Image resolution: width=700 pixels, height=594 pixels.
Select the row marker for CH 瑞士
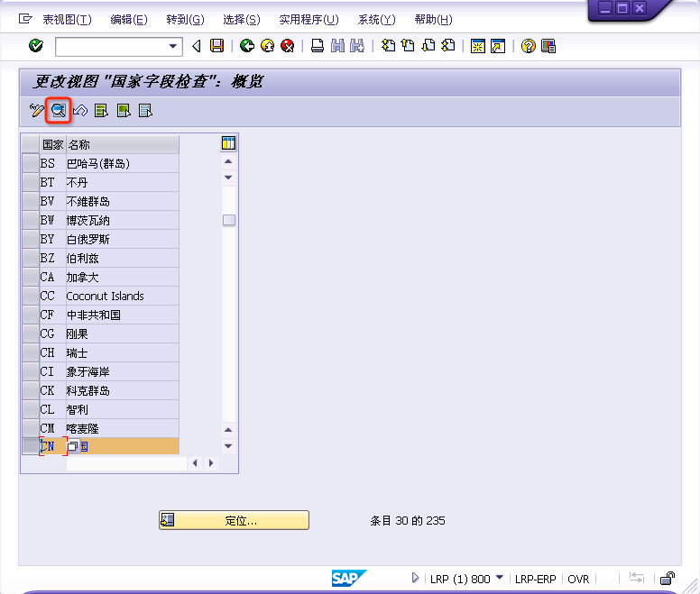[x=31, y=352]
